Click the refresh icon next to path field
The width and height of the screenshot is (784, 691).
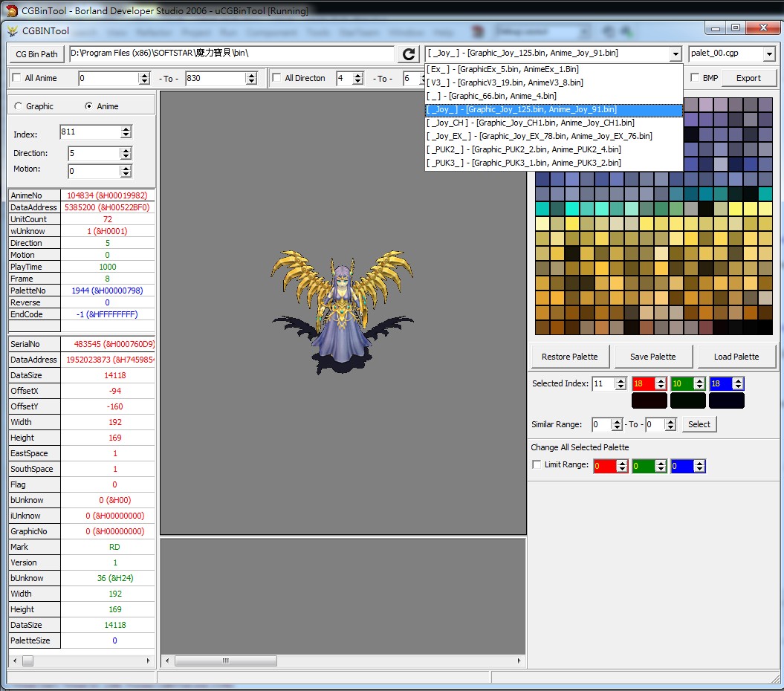[408, 54]
